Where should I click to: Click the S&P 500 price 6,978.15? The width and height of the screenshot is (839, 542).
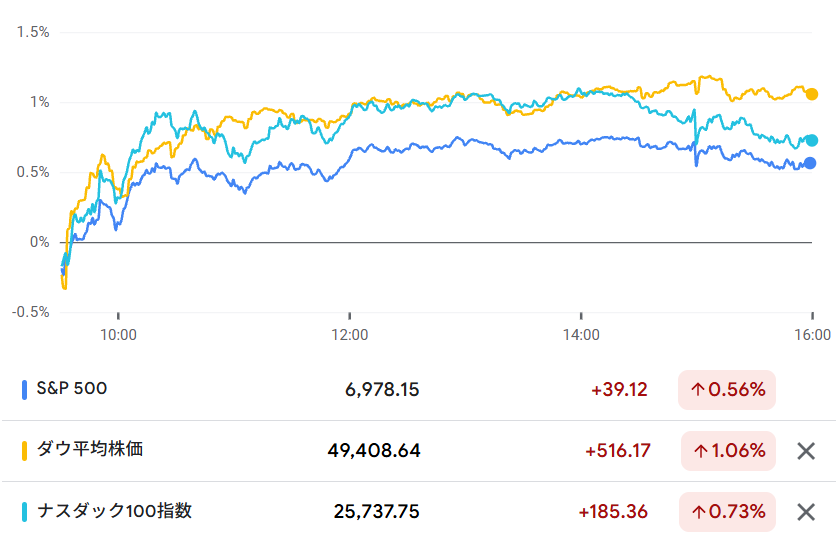[382, 390]
